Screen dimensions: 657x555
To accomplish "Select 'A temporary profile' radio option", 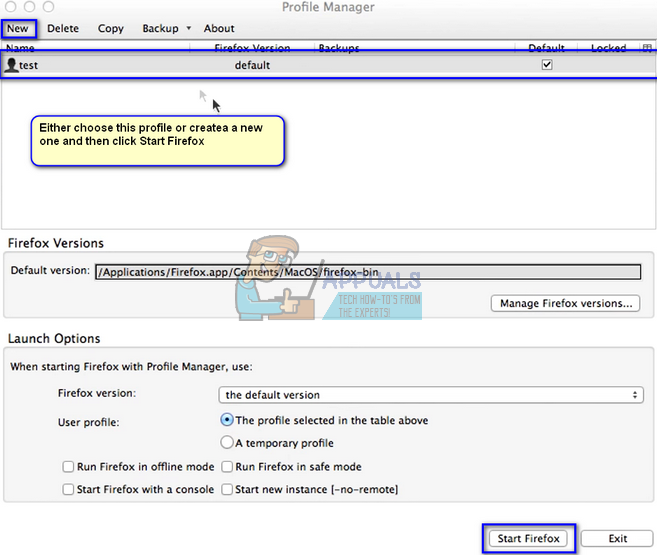I will [x=227, y=442].
